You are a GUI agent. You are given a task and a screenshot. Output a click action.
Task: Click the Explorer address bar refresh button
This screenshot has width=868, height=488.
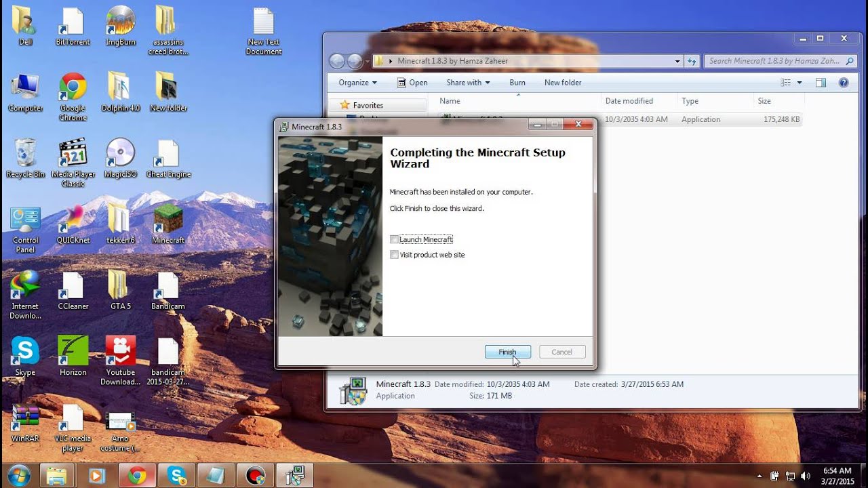[x=692, y=61]
